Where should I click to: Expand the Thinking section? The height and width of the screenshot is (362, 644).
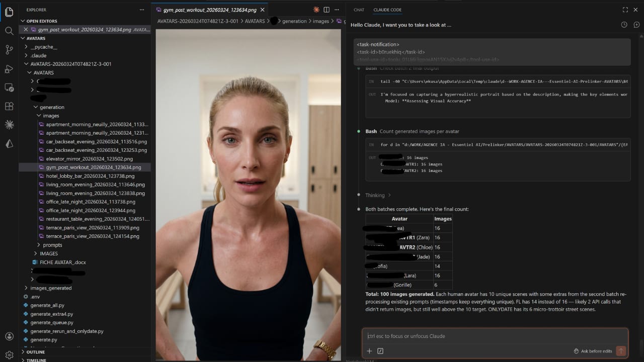377,195
